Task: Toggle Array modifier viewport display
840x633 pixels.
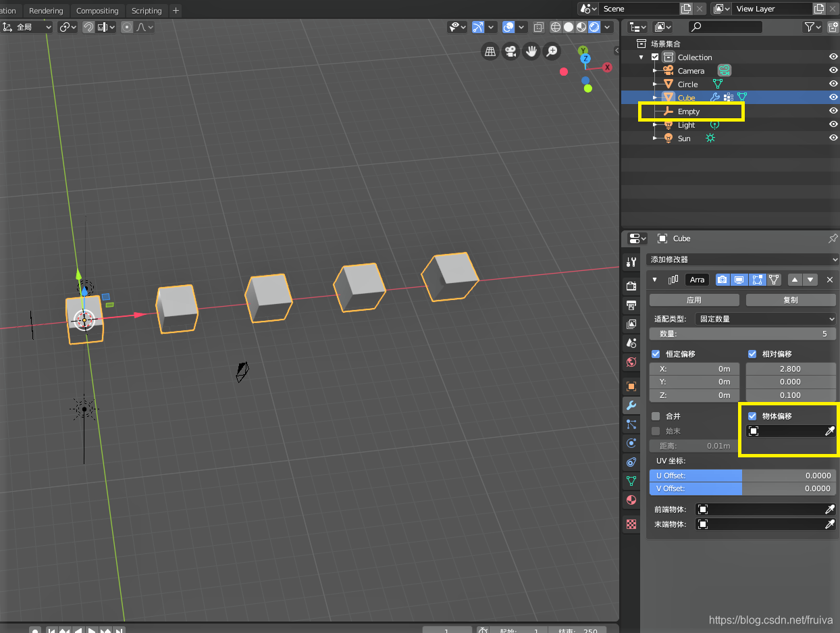Action: pyautogui.click(x=739, y=280)
